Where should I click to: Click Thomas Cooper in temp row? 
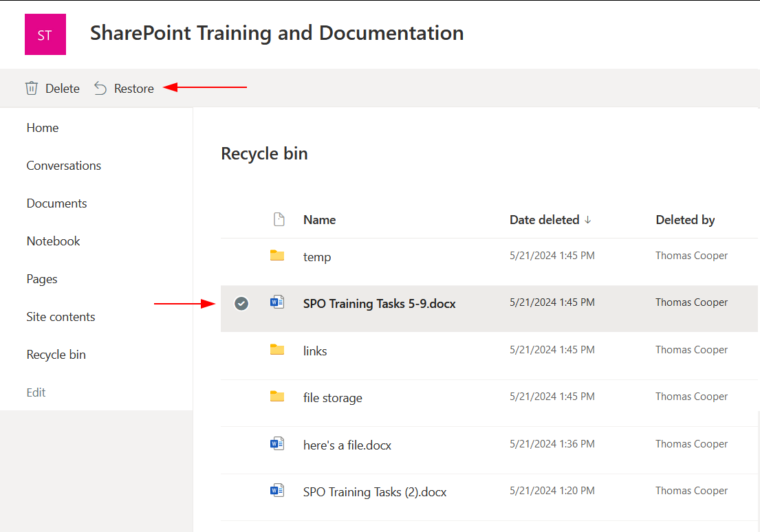tap(692, 256)
